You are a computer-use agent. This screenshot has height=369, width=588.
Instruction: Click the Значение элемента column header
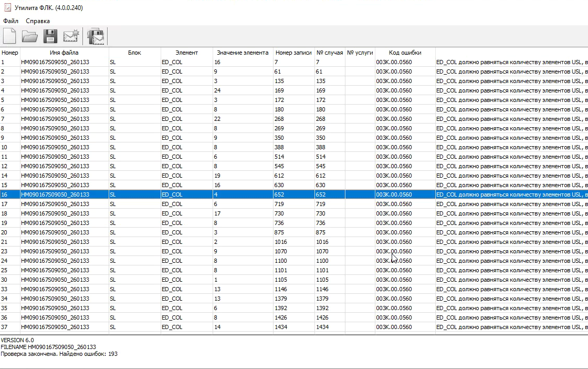click(243, 53)
